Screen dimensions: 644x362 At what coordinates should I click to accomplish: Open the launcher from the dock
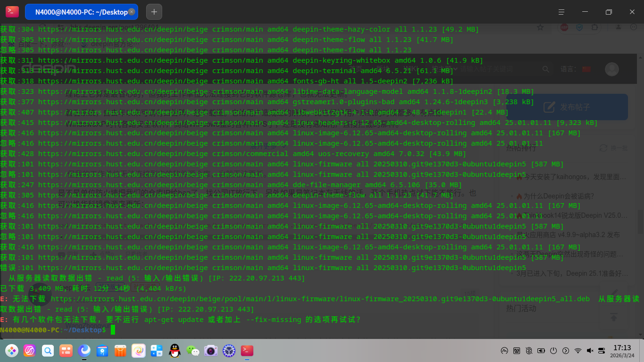[12, 351]
